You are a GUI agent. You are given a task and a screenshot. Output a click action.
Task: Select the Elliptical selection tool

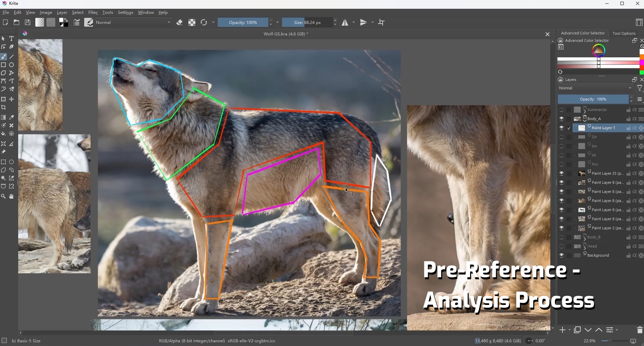coord(12,162)
